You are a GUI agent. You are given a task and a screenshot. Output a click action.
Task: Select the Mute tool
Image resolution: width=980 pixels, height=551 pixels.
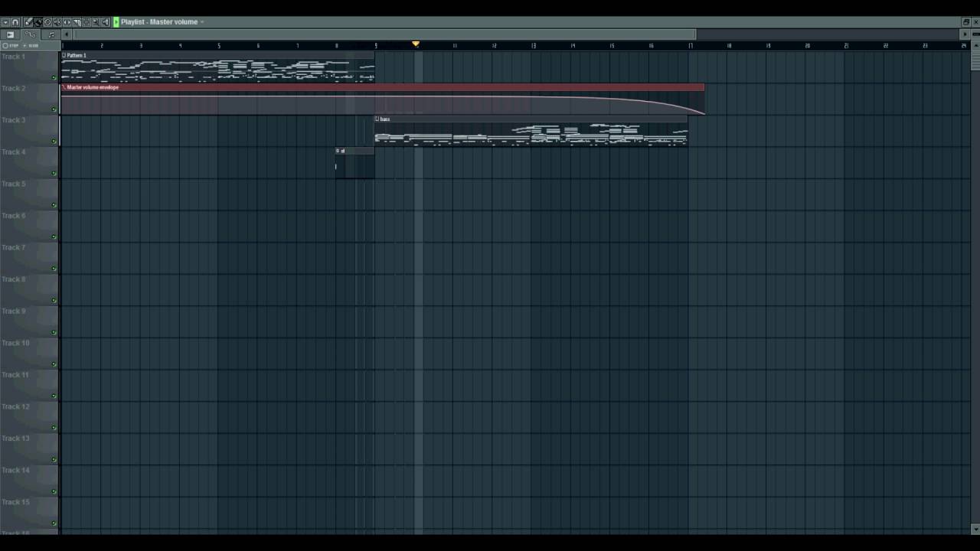coord(57,22)
